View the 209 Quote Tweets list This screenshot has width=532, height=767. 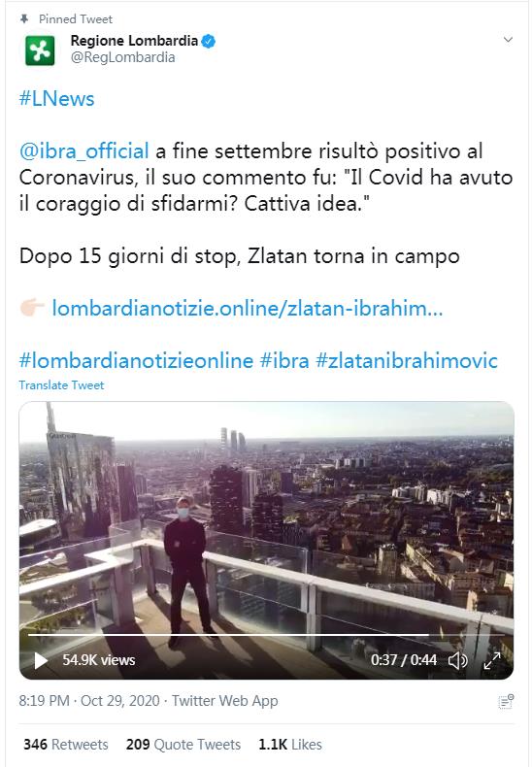183,745
